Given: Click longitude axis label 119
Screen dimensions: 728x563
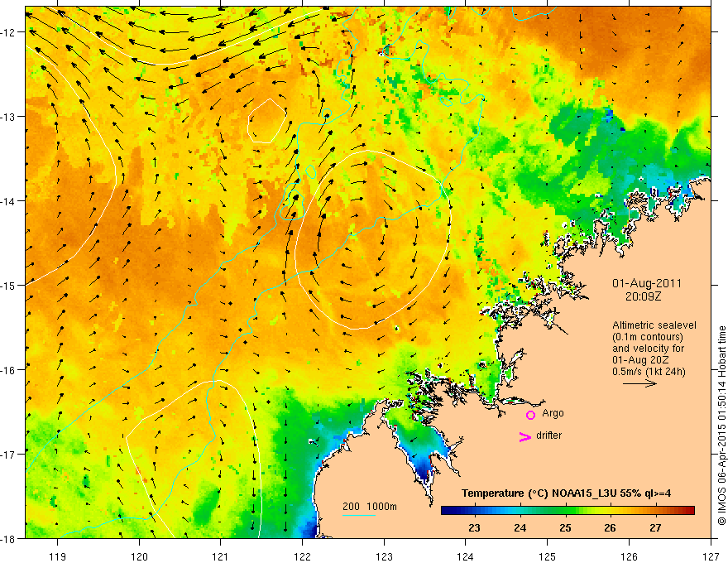Looking at the screenshot, I should (x=58, y=556).
